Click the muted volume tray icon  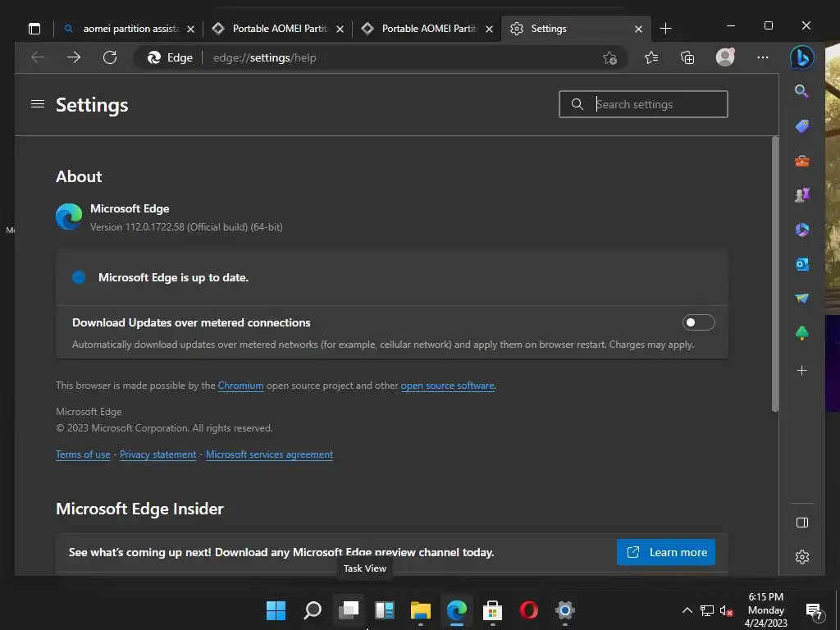[727, 610]
